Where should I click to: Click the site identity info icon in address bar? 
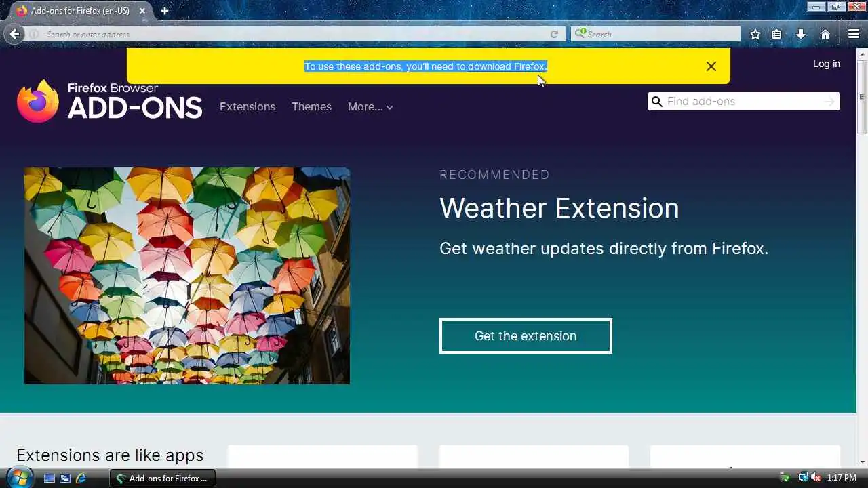34,34
